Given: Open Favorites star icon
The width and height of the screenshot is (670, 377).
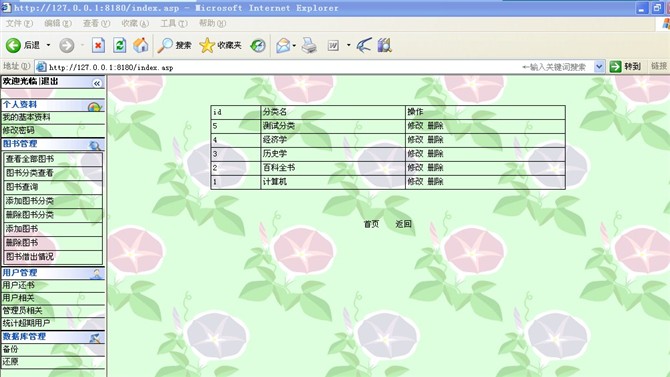Looking at the screenshot, I should 207,45.
